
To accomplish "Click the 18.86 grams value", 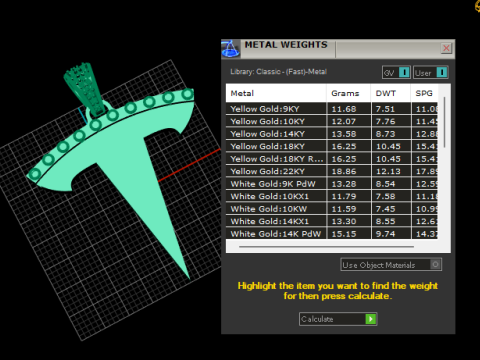I will [x=344, y=171].
